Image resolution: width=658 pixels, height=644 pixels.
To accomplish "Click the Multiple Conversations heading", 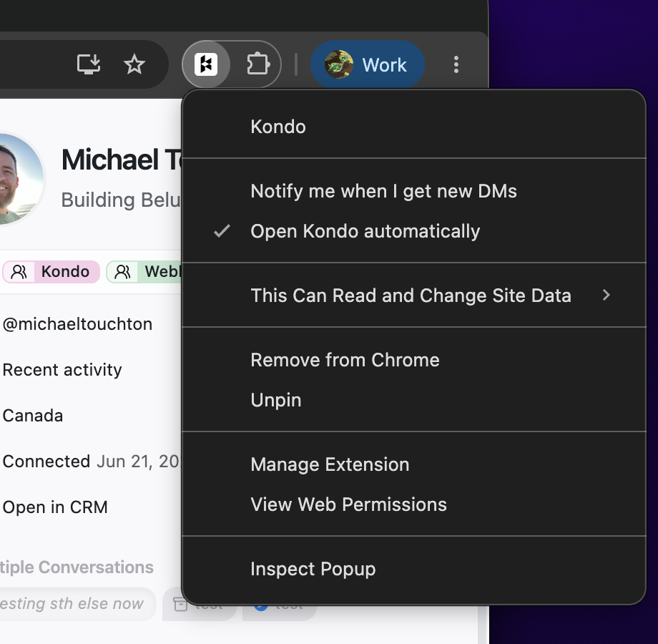I will pos(77,567).
